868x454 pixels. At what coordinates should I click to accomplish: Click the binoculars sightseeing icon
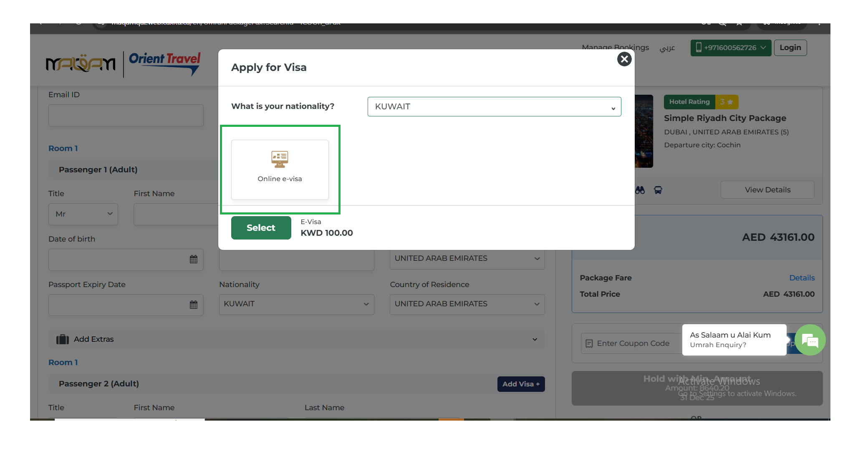pyautogui.click(x=640, y=190)
